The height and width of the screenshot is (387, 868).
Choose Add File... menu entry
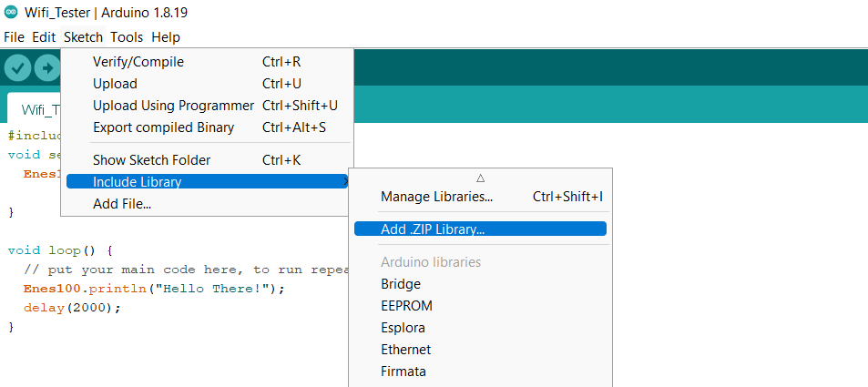click(207, 204)
